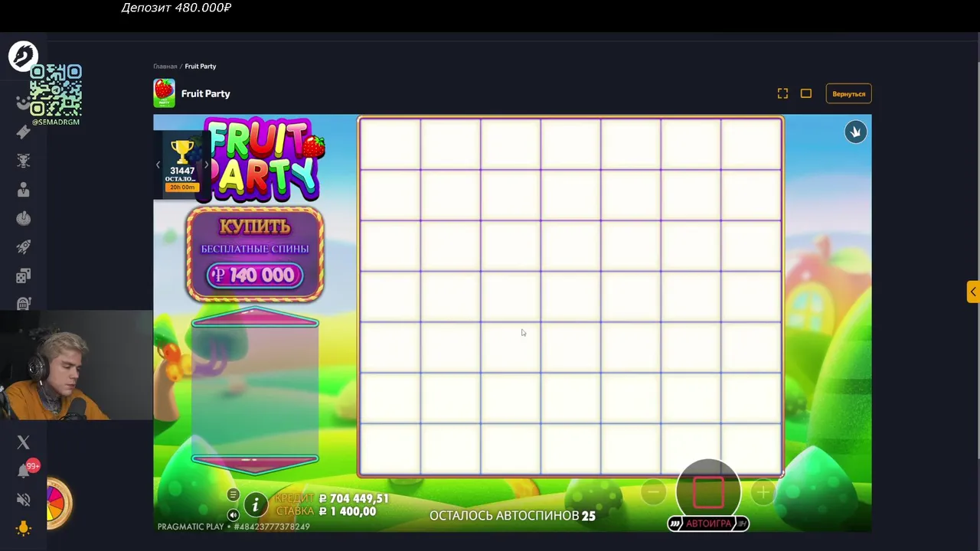
Task: Toggle light theme with the lightbulb icon
Action: tap(23, 528)
